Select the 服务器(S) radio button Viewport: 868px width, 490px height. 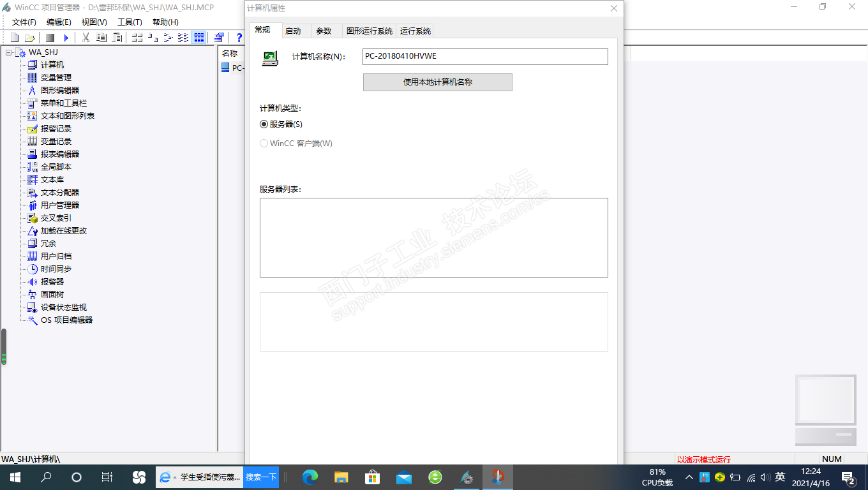pyautogui.click(x=264, y=124)
